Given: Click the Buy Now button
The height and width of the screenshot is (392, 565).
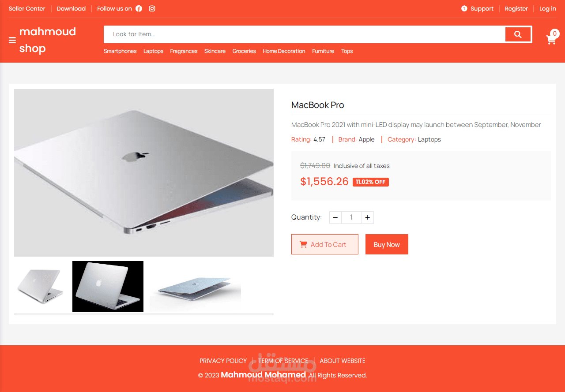Looking at the screenshot, I should point(387,244).
